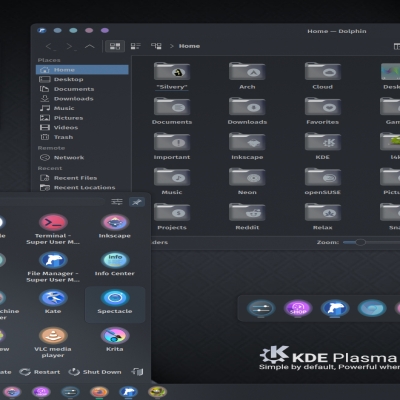Open the yellow-green app in taskbar

click(x=157, y=392)
